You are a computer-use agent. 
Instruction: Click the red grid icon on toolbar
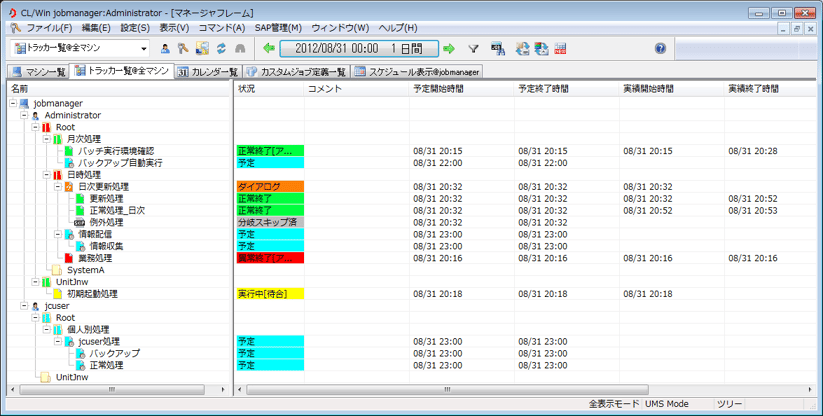pyautogui.click(x=560, y=49)
